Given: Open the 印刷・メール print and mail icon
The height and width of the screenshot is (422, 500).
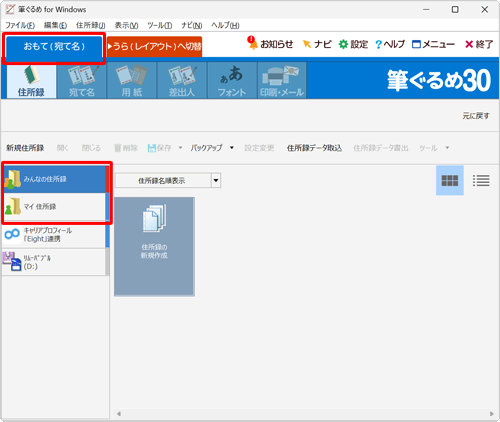Looking at the screenshot, I should pos(282,81).
